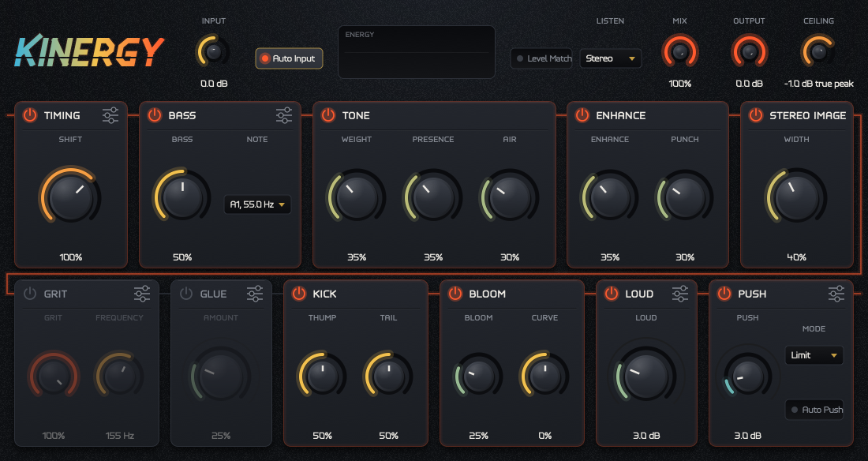The width and height of the screenshot is (868, 461).
Task: Open PUSH advanced settings sliders icon
Action: click(836, 294)
